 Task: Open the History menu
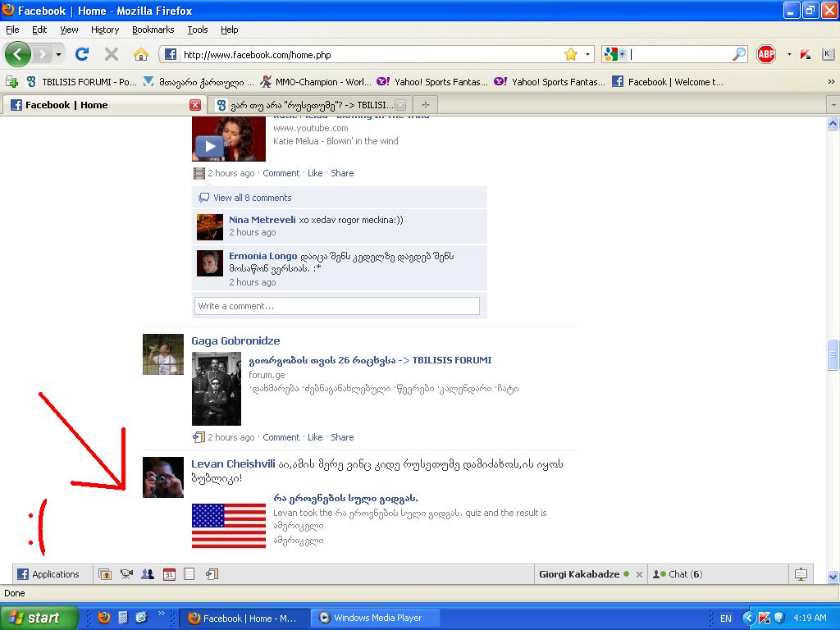[x=104, y=30]
